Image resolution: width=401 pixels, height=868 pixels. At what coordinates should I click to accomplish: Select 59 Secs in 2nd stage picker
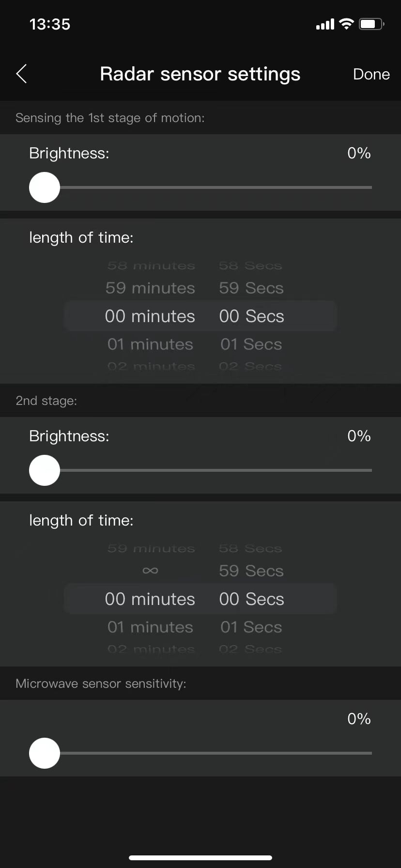coord(251,571)
